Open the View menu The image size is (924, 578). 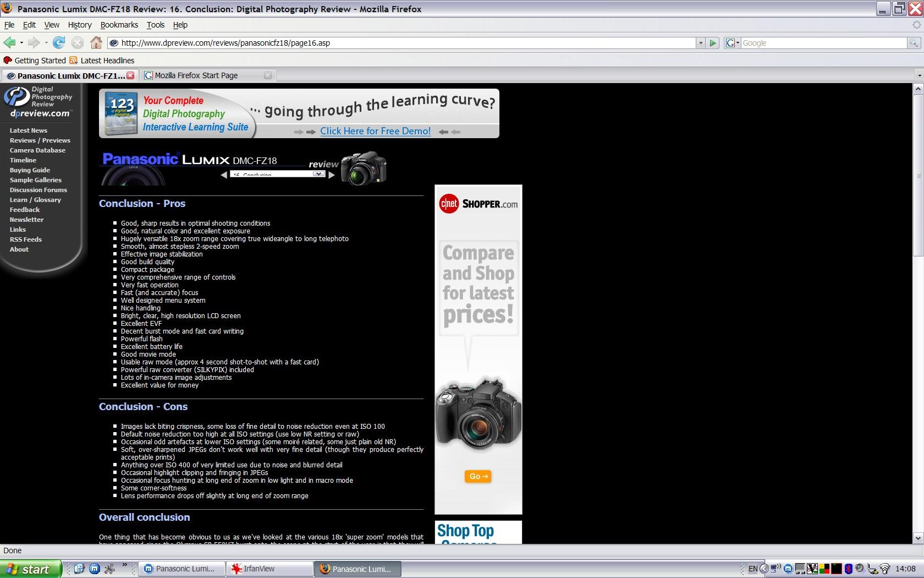pos(52,25)
